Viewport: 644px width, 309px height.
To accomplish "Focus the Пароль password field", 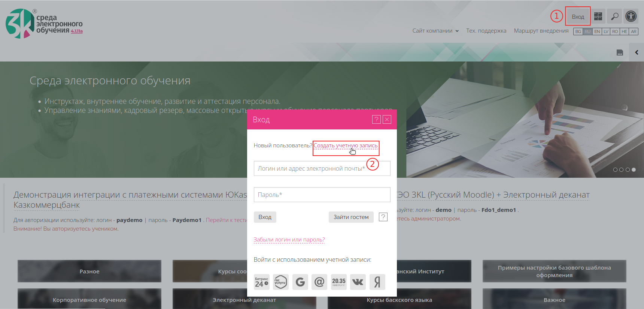I will [322, 195].
